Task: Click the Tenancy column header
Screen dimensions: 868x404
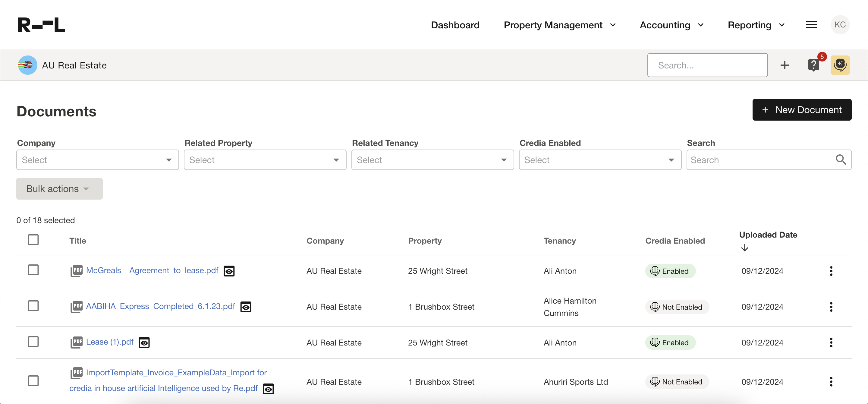Action: [x=560, y=241]
